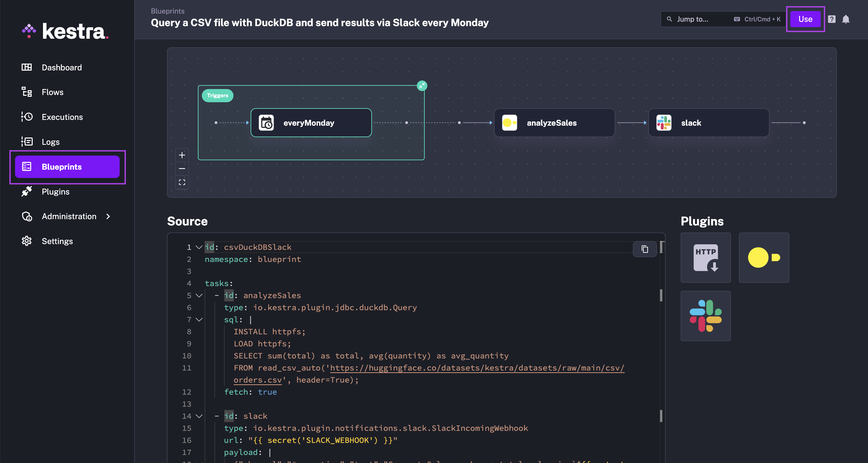Copy the source code to clipboard
The height and width of the screenshot is (463, 868).
pyautogui.click(x=645, y=249)
